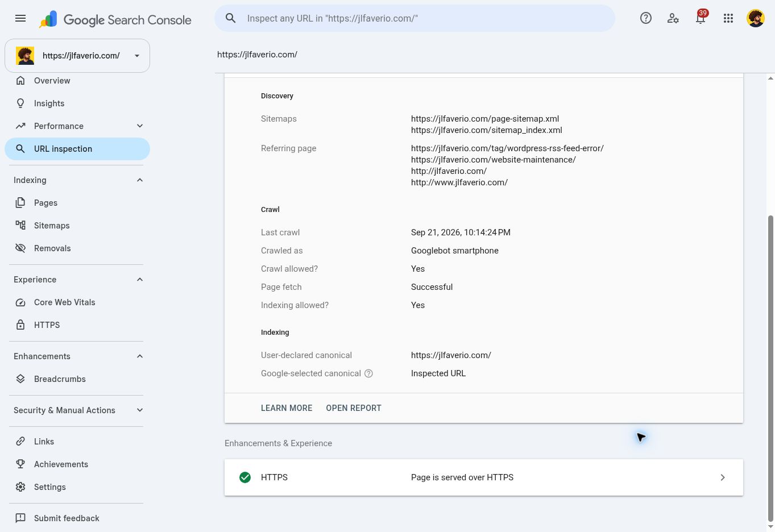
Task: Click the Page fetch Successful value
Action: coord(432,287)
